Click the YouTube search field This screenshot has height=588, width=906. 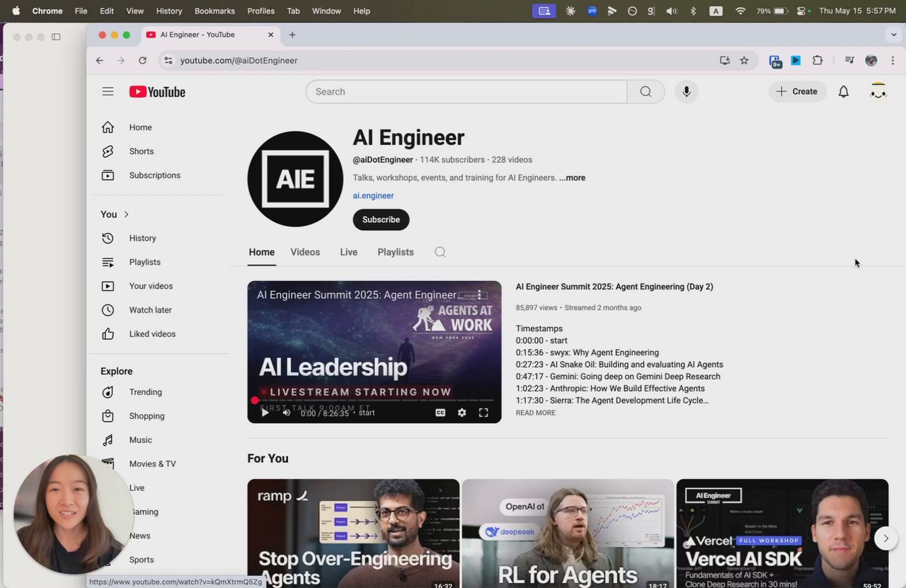pos(466,91)
